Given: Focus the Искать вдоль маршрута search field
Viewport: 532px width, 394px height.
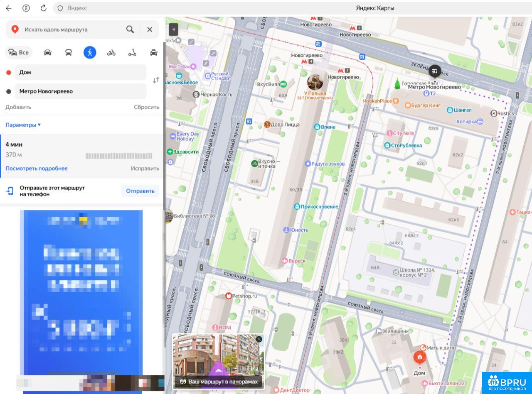Looking at the screenshot, I should click(73, 29).
